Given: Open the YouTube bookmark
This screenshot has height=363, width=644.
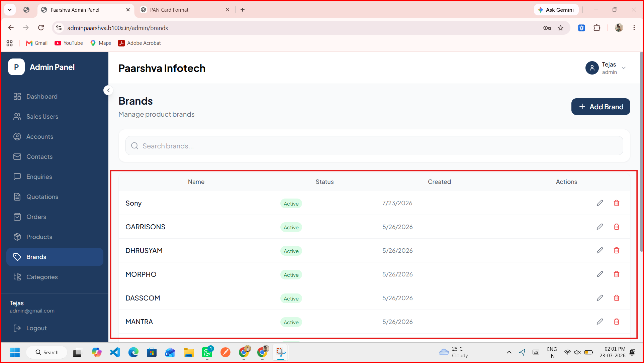Looking at the screenshot, I should (x=69, y=43).
